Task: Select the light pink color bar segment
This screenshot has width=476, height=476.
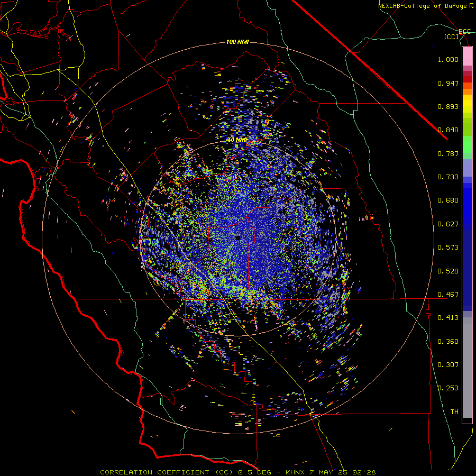Action: 467,56
